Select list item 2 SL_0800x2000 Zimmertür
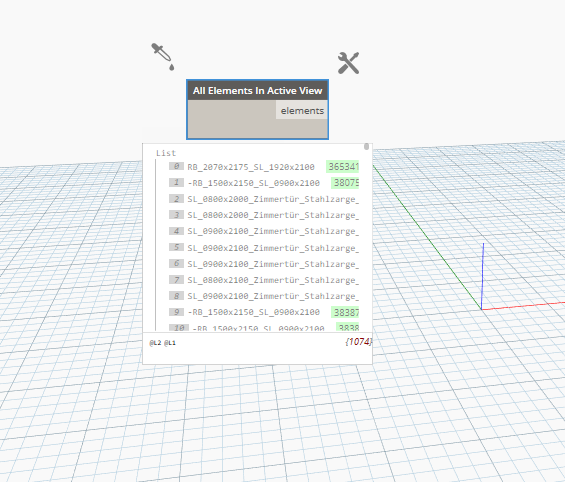The height and width of the screenshot is (482, 565). pyautogui.click(x=273, y=199)
